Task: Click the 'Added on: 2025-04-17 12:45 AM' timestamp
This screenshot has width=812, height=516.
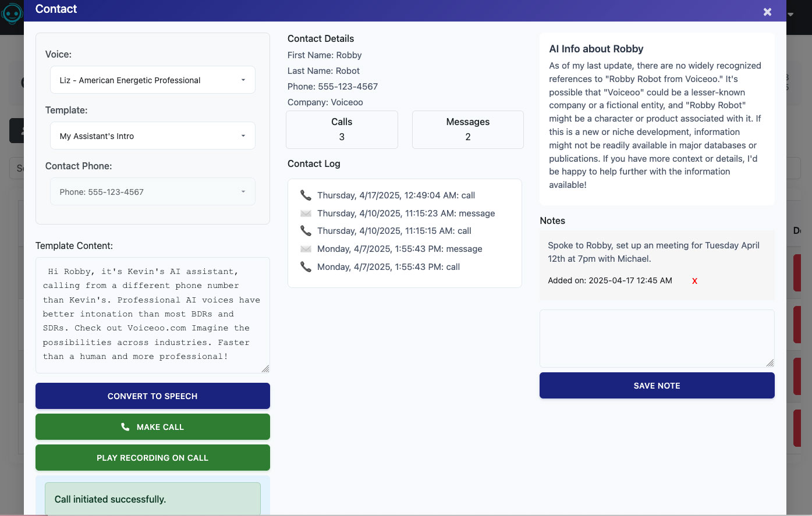Action: [610, 280]
